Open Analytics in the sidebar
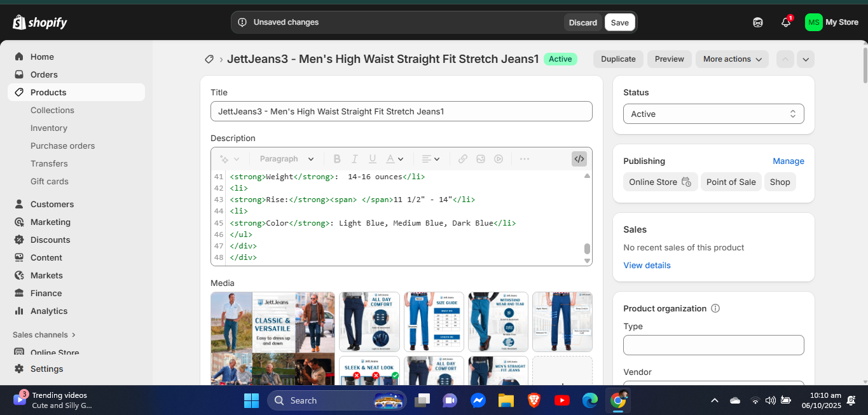Screen dimensions: 868x415 pyautogui.click(x=49, y=311)
